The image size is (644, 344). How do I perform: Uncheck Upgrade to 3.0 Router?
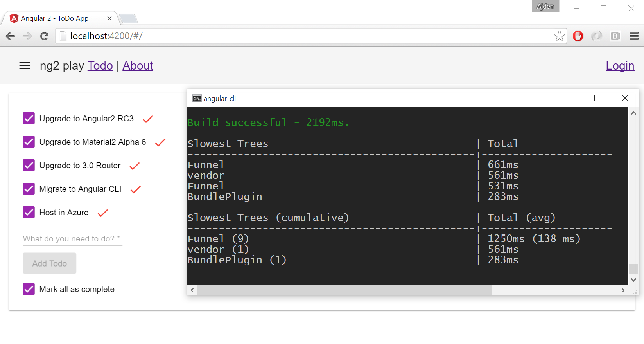pos(29,165)
